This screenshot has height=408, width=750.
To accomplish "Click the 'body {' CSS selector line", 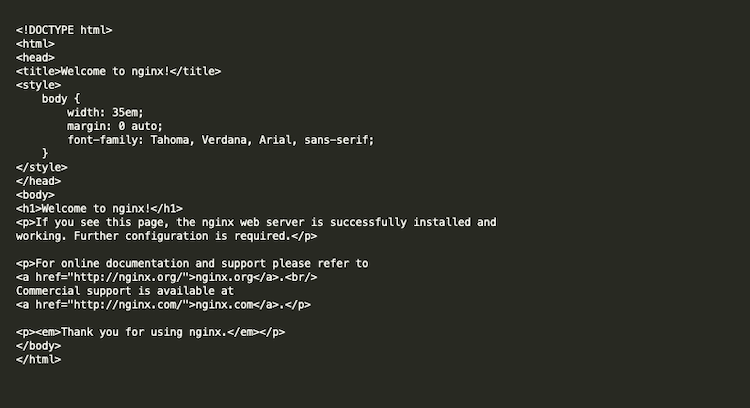I will (x=61, y=99).
